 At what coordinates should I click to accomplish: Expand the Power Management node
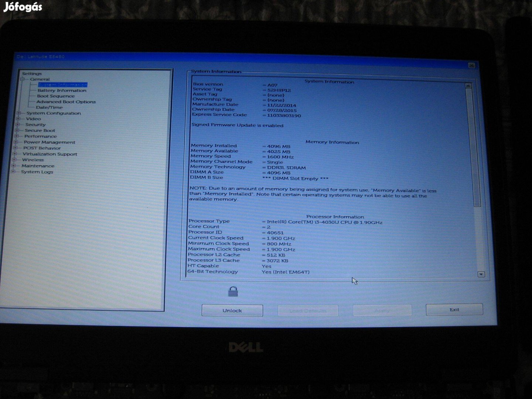tap(16, 142)
